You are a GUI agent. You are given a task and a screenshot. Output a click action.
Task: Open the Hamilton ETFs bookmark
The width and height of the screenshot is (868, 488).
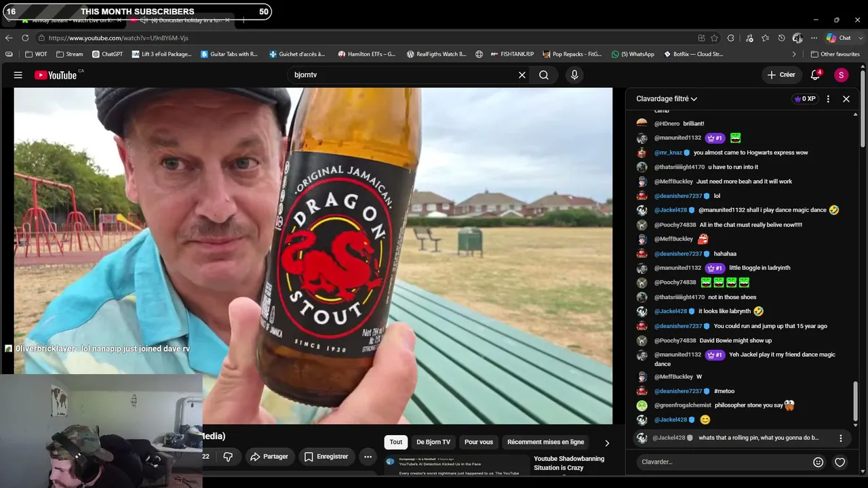click(367, 54)
